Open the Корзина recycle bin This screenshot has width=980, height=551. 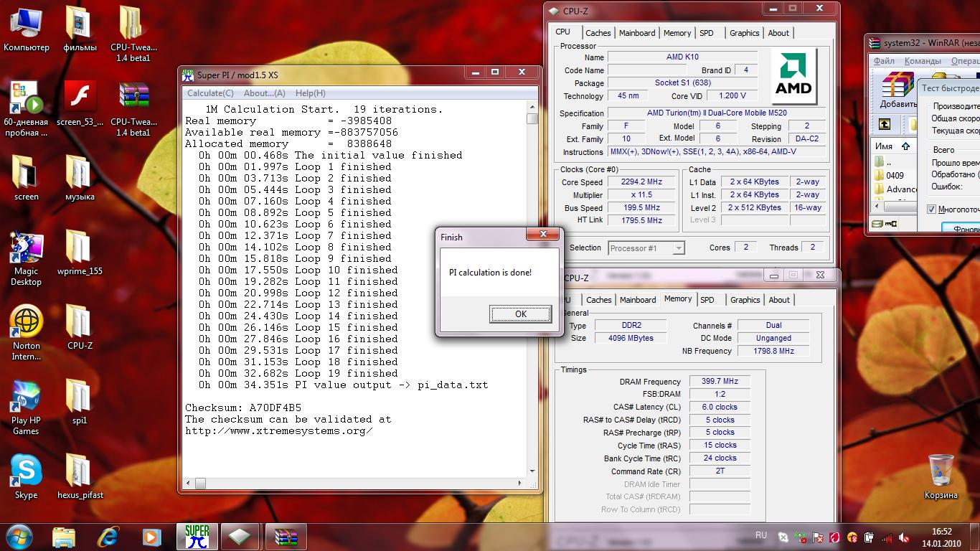[941, 476]
